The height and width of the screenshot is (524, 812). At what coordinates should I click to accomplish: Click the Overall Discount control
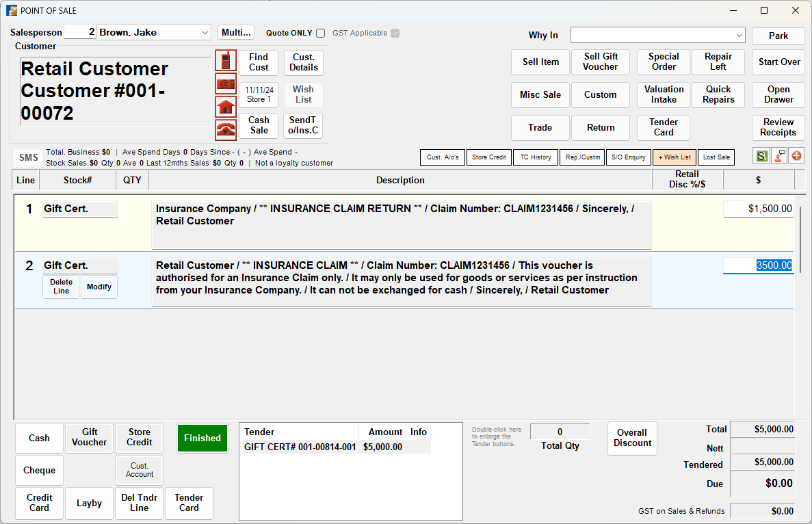click(632, 438)
